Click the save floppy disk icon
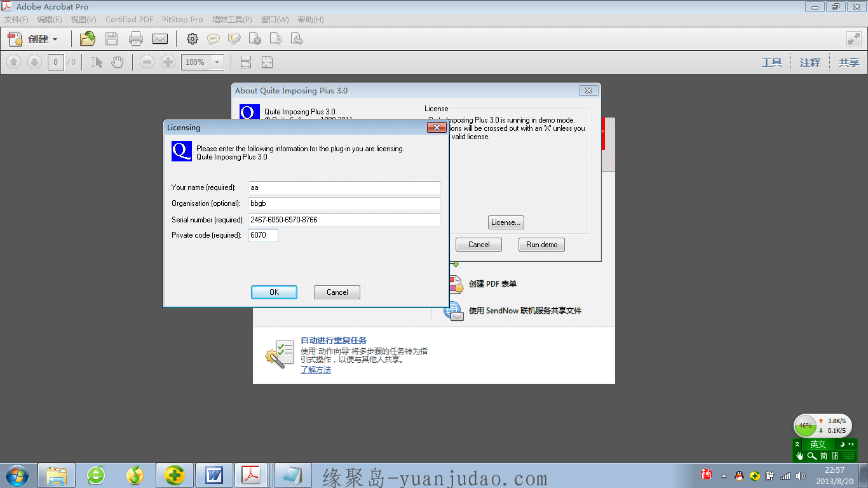This screenshot has width=868, height=488. tap(112, 39)
